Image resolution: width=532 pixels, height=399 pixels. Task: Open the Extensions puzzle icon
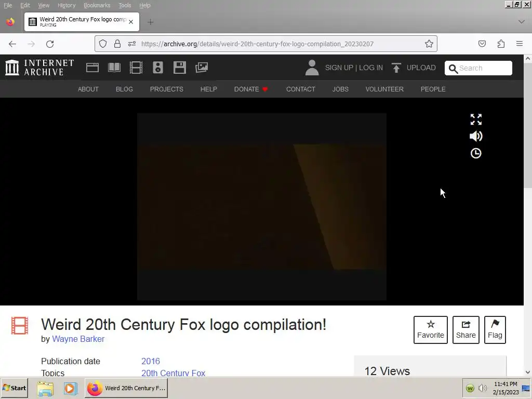(501, 44)
